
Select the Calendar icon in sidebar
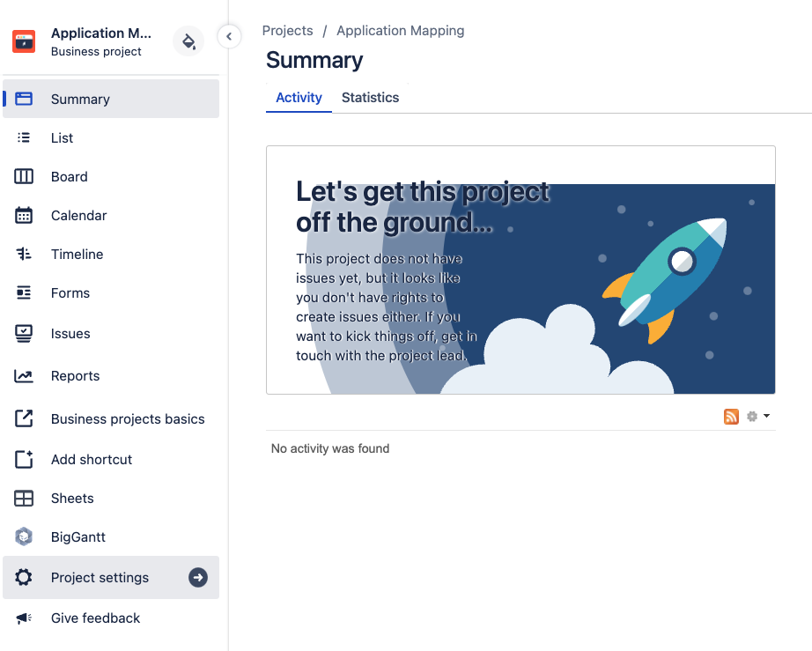click(24, 215)
